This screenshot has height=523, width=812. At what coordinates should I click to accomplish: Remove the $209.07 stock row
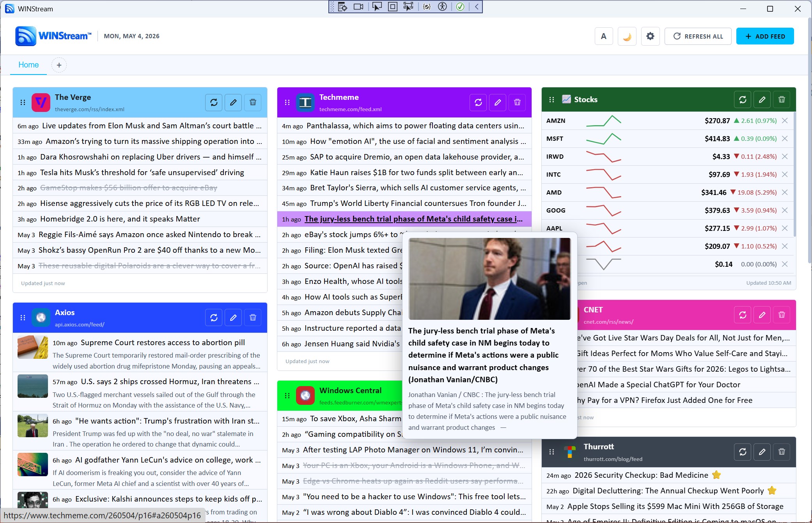click(785, 246)
